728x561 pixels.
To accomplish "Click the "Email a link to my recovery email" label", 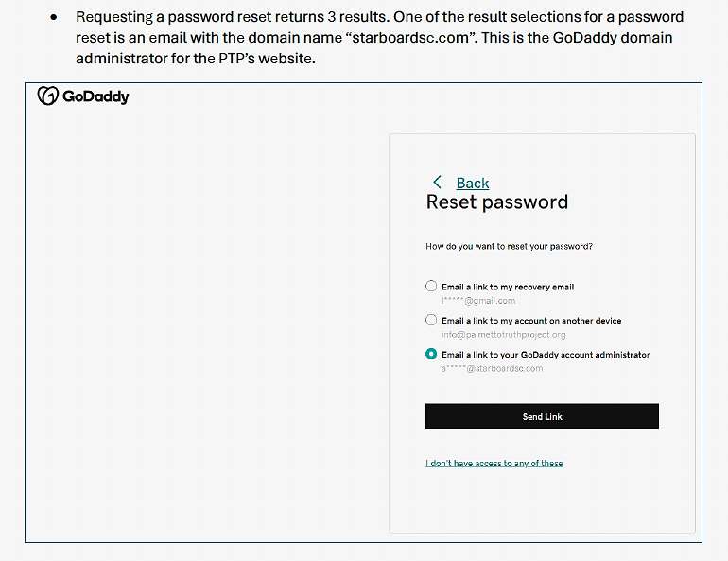I will 508,287.
